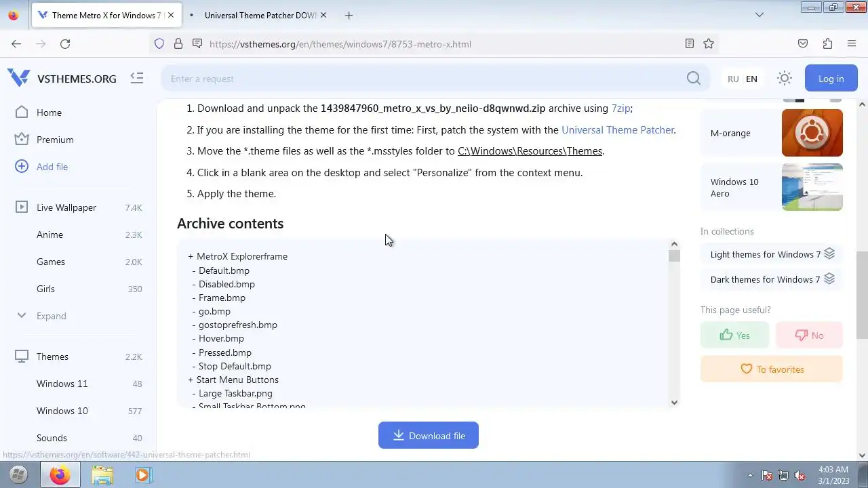
Task: Click the Themes monitor icon
Action: tap(22, 356)
